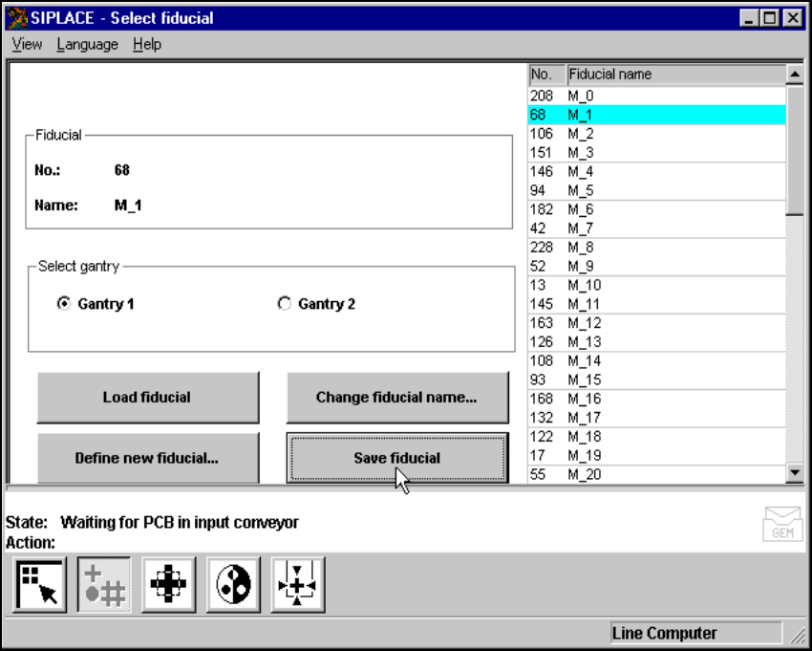The width and height of the screenshot is (812, 651).
Task: Click the SIPLACE application icon in title bar
Action: [17, 18]
